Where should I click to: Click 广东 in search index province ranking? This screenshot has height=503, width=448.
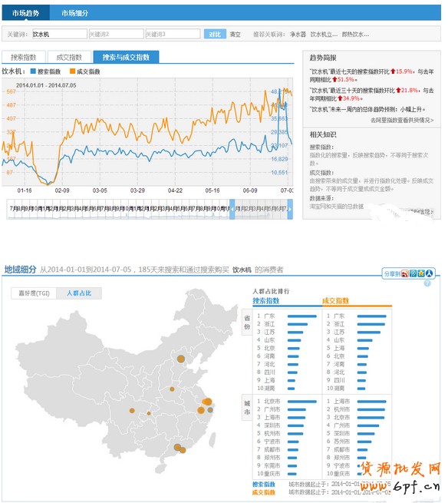(269, 316)
